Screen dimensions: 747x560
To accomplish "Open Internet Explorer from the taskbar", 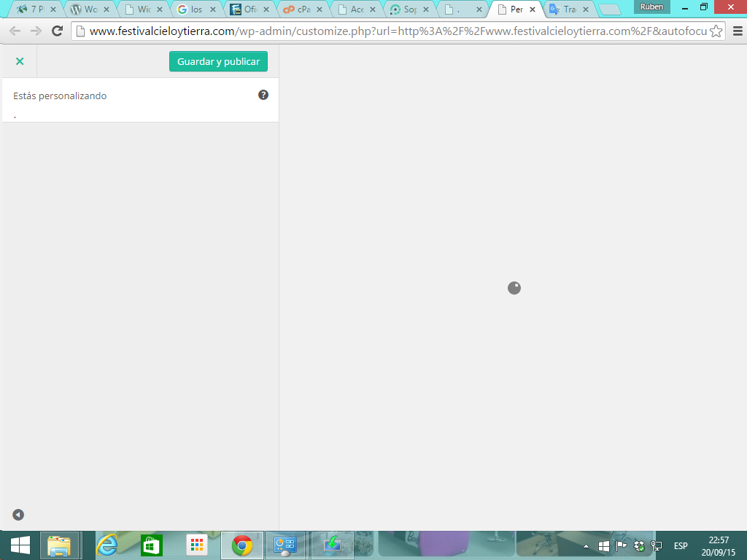I will pos(107,545).
